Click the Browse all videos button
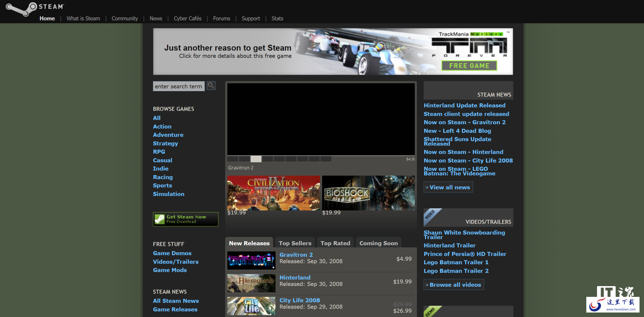Screen dimensions: 644x317 453,285
